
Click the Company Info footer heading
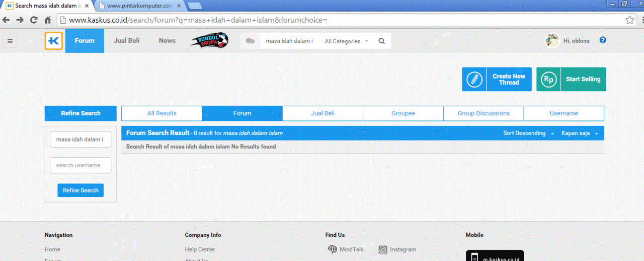203,235
